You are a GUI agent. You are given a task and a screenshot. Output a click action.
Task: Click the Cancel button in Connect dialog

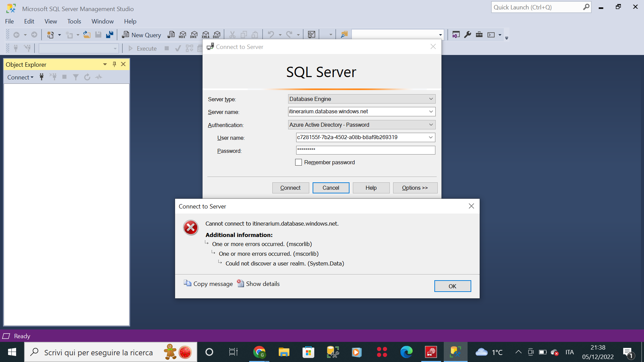[331, 188]
